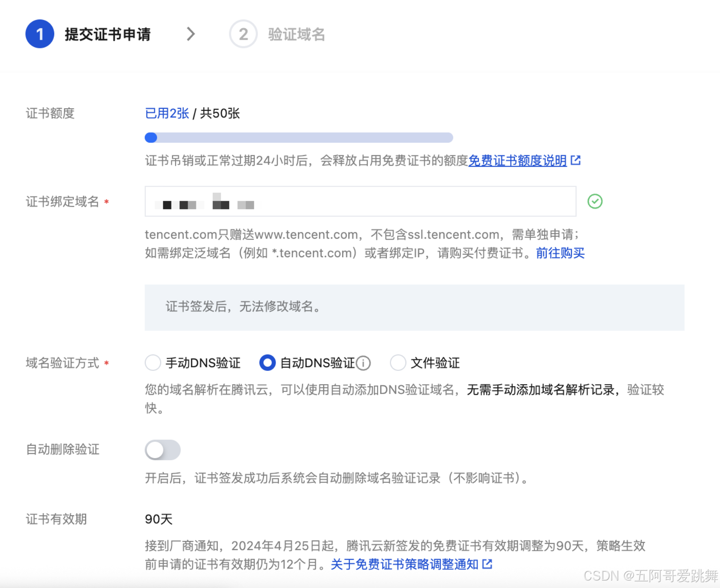Click the green domain validation checkmark
This screenshot has width=720, height=588.
[x=595, y=201]
